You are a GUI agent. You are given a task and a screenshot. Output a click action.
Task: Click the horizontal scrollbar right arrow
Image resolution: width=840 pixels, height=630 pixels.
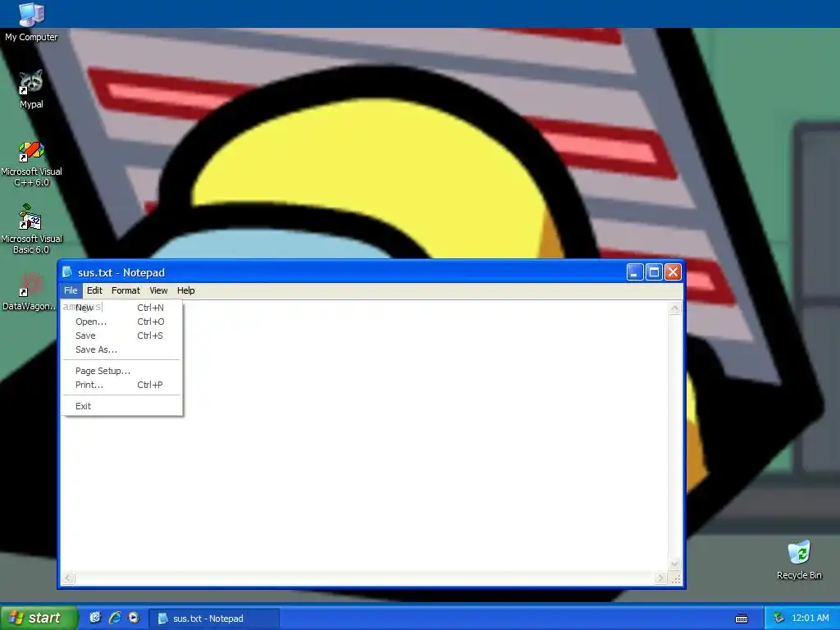tap(660, 578)
